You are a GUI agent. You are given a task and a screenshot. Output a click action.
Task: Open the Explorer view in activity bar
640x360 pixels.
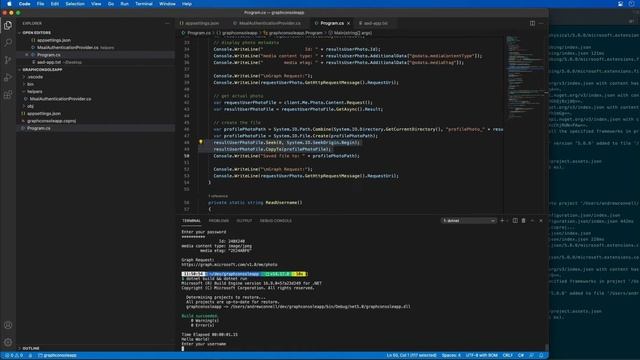point(8,25)
